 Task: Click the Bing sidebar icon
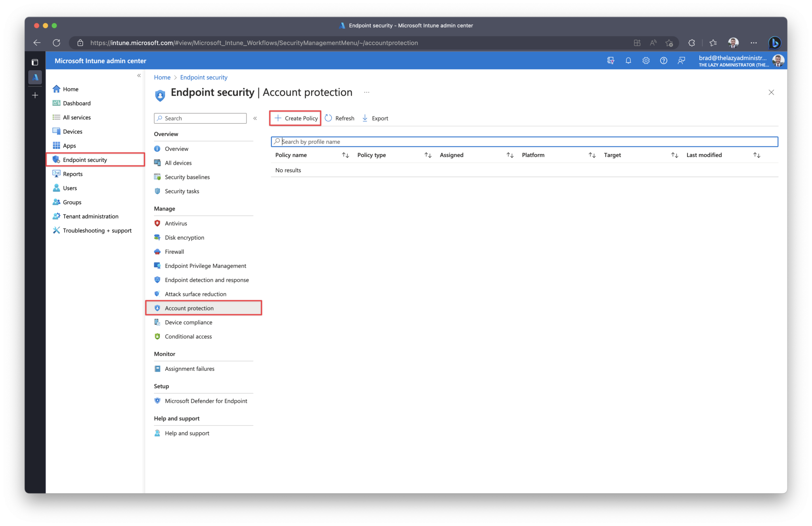pos(774,43)
